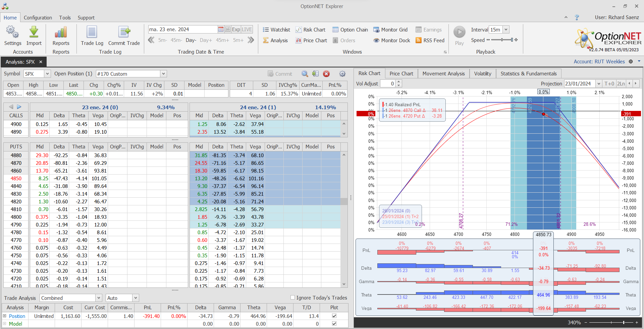Viewport: 644px width, 329px height.
Task: Open the Watchlist window
Action: click(276, 30)
